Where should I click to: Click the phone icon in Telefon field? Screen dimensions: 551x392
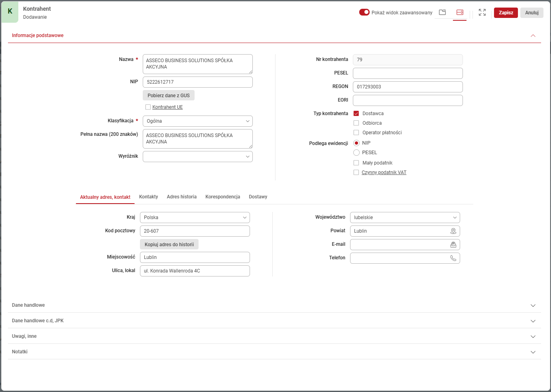pos(453,258)
